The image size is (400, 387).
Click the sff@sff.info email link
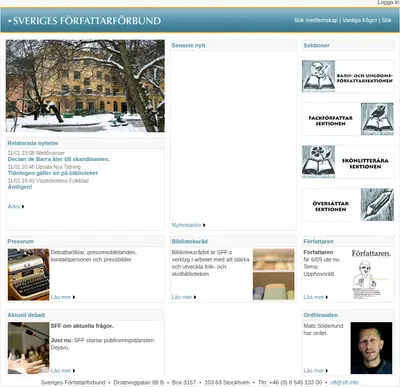(344, 382)
